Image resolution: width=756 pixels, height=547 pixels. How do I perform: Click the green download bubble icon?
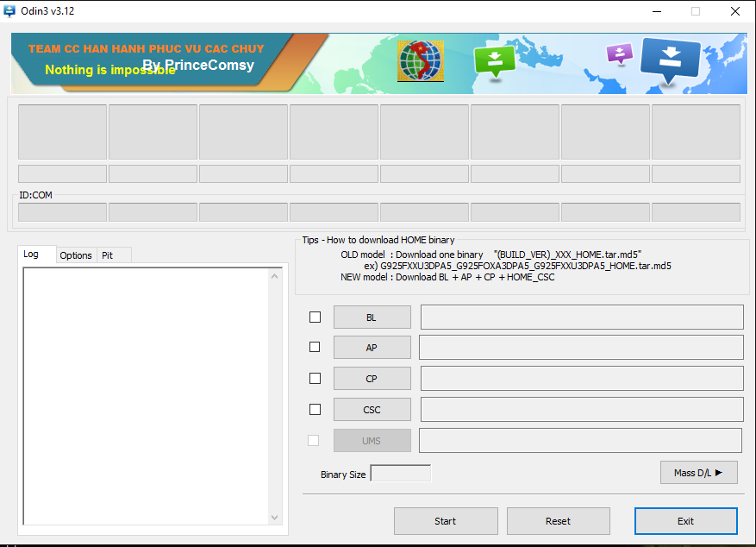click(x=494, y=61)
